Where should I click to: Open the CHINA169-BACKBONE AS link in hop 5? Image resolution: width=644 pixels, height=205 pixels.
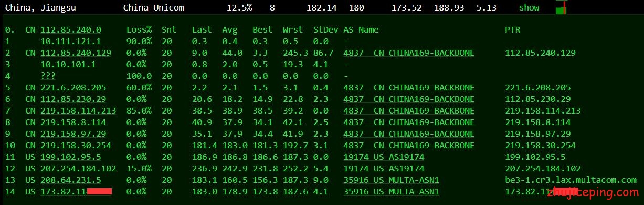pyautogui.click(x=409, y=88)
